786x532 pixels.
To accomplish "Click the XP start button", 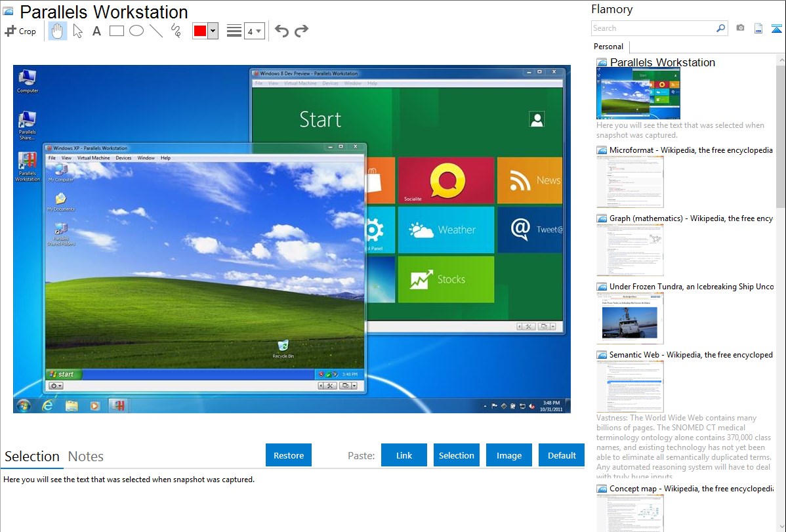I will pyautogui.click(x=64, y=374).
